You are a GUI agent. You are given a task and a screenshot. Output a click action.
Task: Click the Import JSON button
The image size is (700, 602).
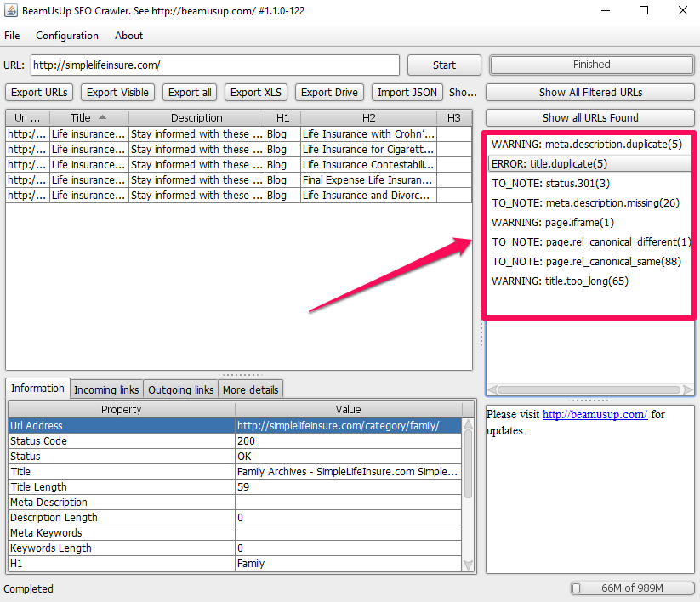click(x=407, y=93)
